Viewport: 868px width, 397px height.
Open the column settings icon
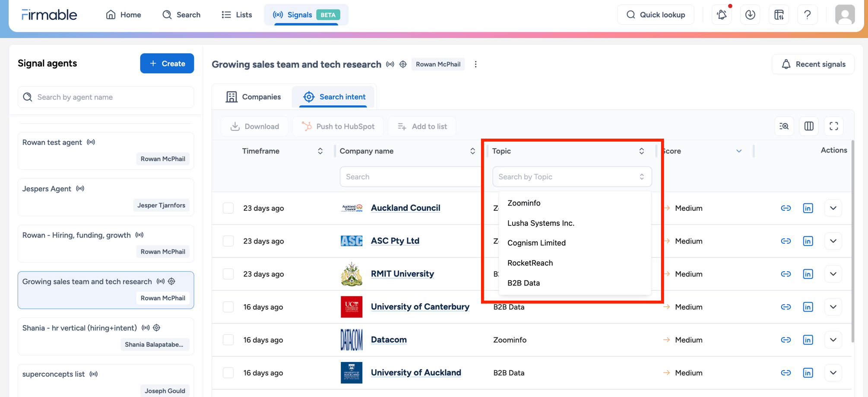tap(809, 126)
